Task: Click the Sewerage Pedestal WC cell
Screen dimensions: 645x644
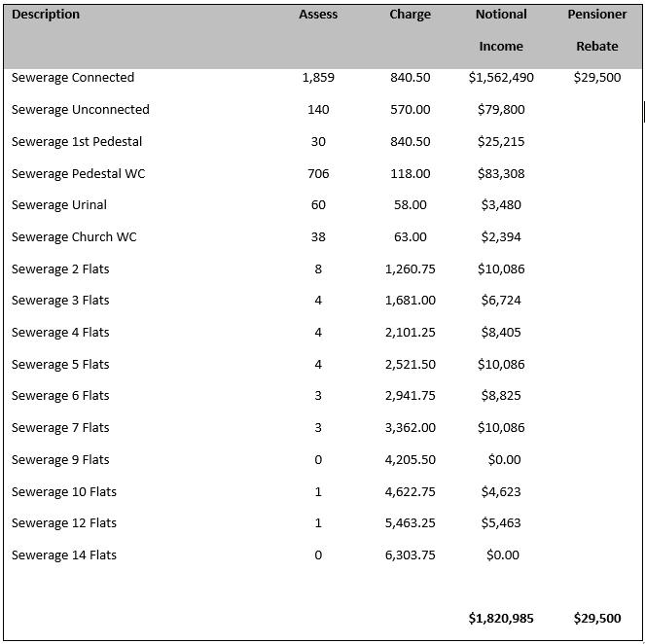Action: coord(78,174)
